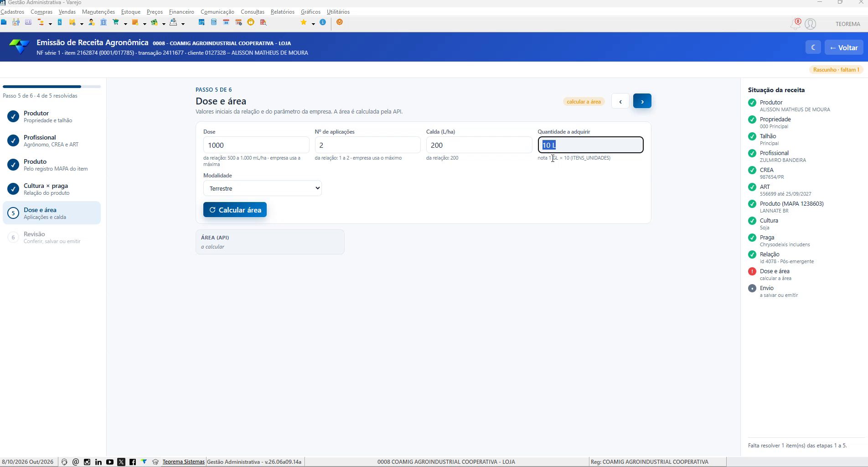Viewport: 868px width, 467px height.
Task: Open the Cadastros menu
Action: [x=12, y=12]
